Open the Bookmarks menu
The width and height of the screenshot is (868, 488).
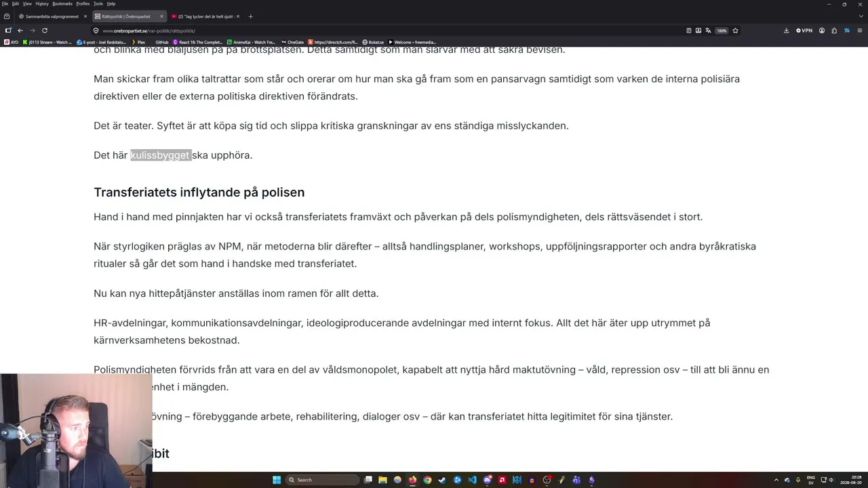pos(62,3)
